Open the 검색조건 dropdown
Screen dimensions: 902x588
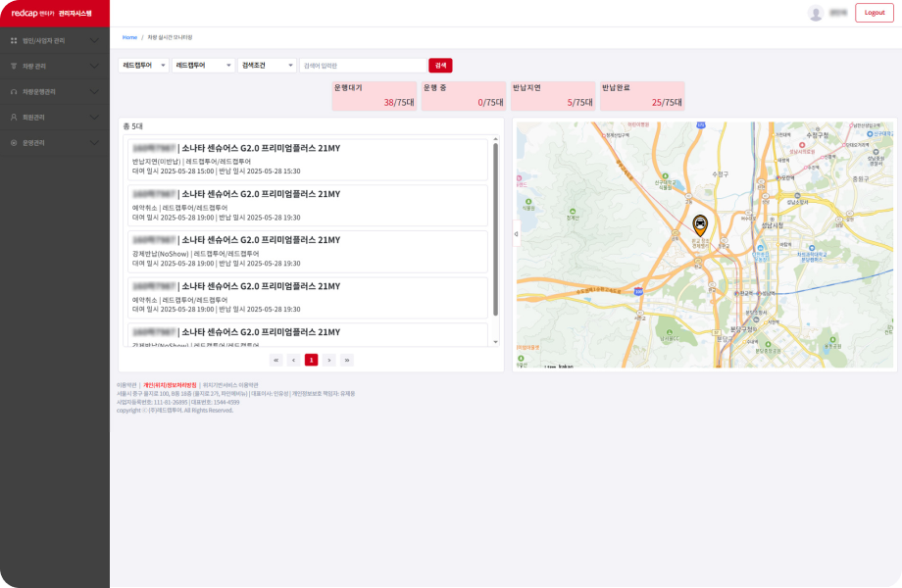tap(267, 66)
